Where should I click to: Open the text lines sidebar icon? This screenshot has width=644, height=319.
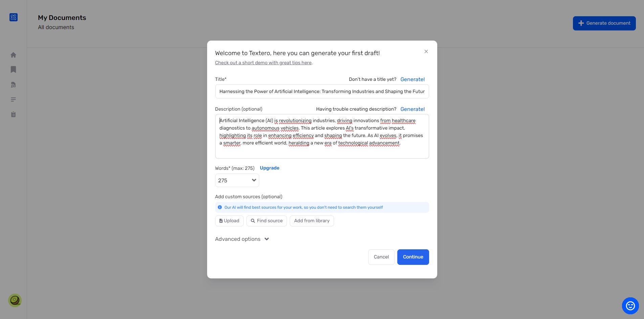(x=14, y=99)
